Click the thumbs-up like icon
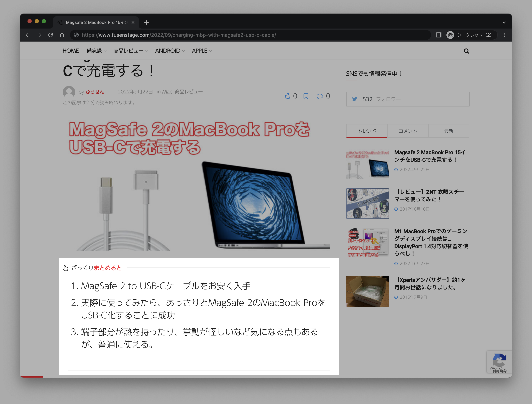 [287, 96]
